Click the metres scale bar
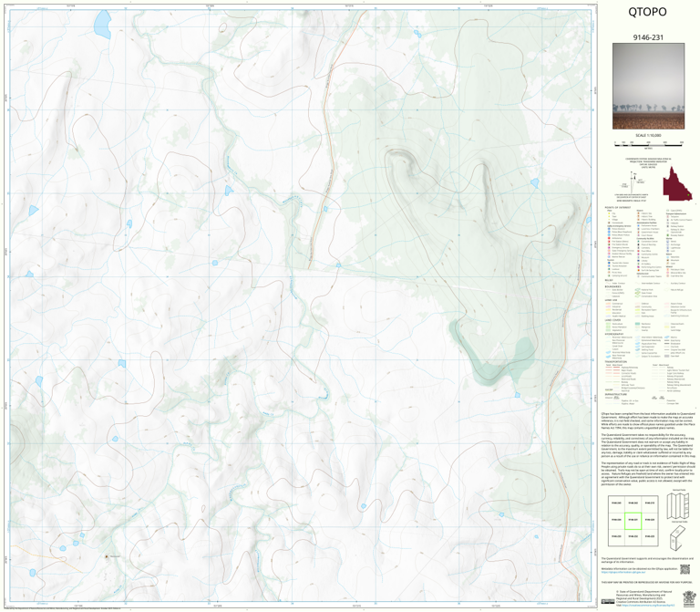This screenshot has height=612, width=700. (648, 144)
